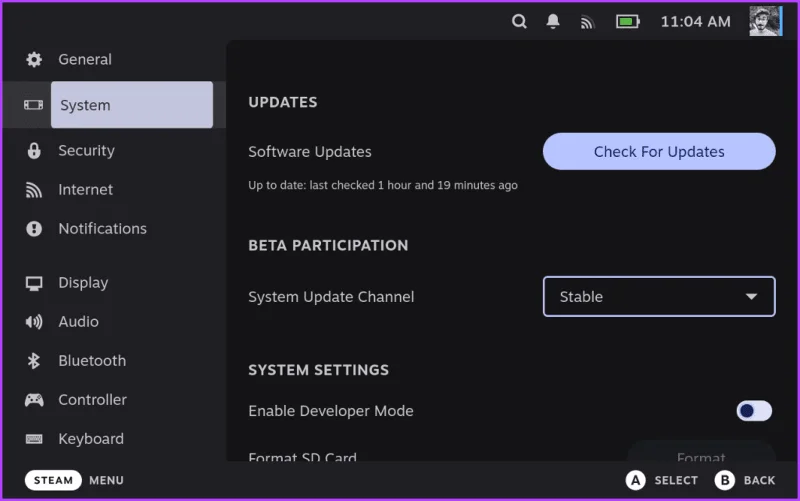Click the B button back hint
This screenshot has width=800, height=501.
click(724, 480)
